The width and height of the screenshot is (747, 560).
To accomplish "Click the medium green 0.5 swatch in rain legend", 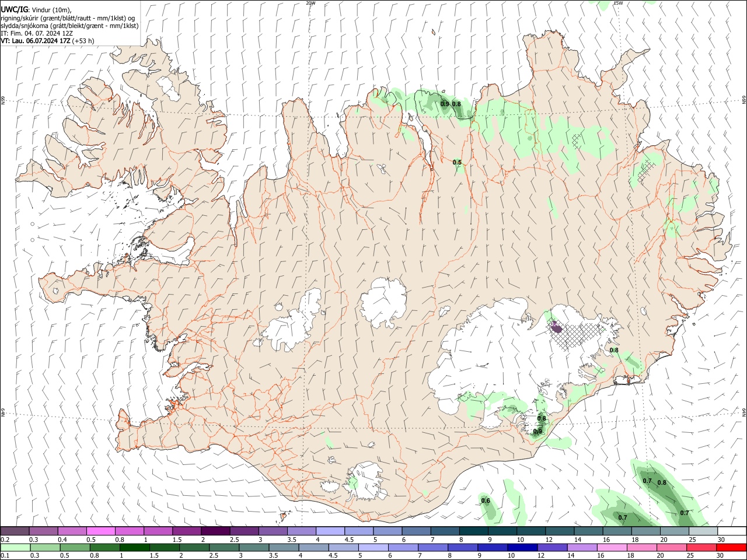I will (x=75, y=547).
